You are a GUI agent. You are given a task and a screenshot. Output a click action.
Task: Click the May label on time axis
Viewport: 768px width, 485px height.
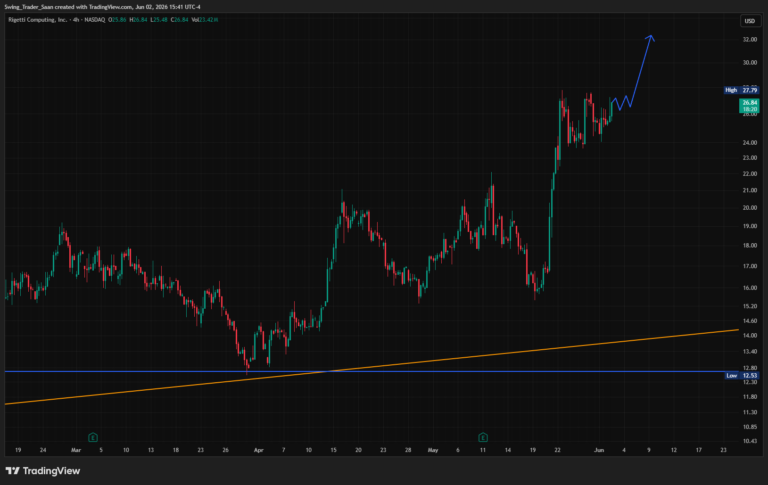[433, 450]
